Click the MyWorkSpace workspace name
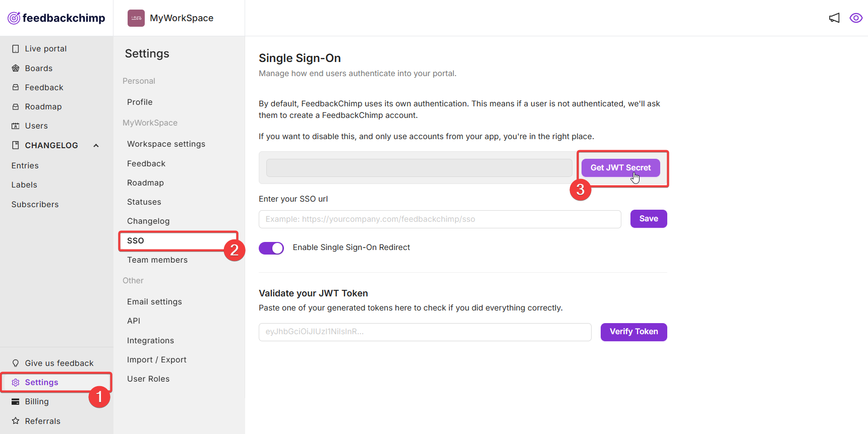 182,18
